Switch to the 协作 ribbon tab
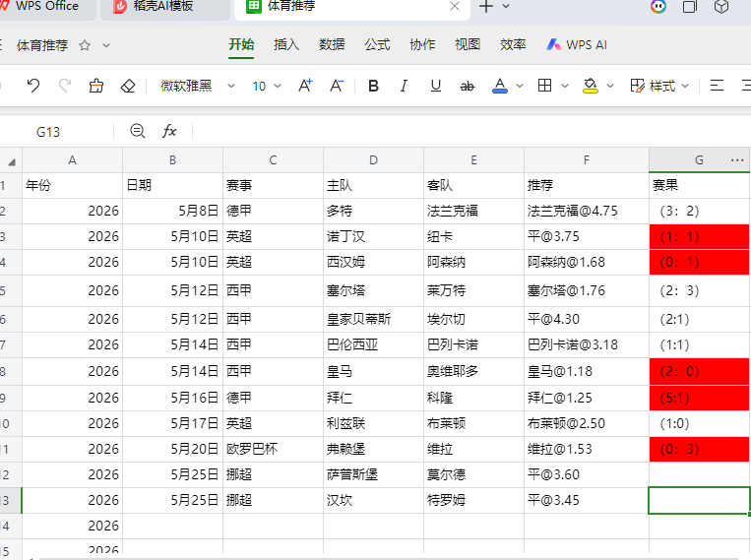The width and height of the screenshot is (751, 560). pyautogui.click(x=422, y=44)
